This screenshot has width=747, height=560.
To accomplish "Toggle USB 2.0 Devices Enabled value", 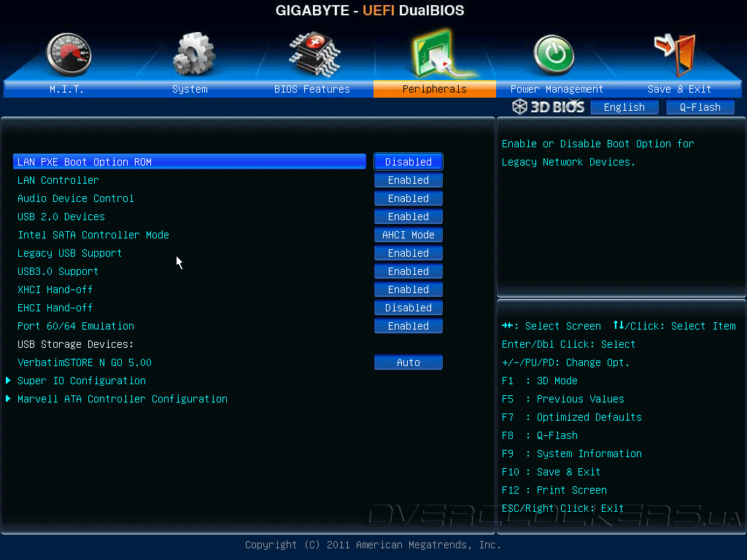I will (x=409, y=217).
